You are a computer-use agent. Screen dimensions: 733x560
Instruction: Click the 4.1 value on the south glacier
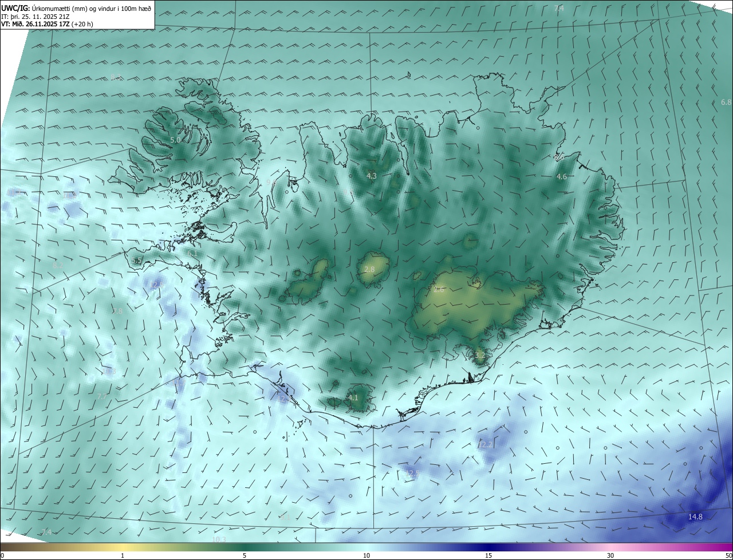(353, 397)
